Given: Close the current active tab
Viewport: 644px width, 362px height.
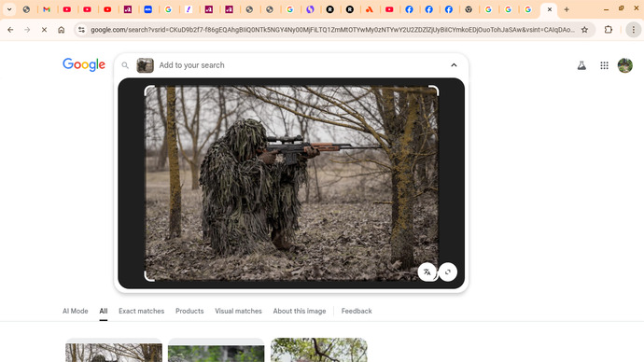Looking at the screenshot, I should coord(549,9).
